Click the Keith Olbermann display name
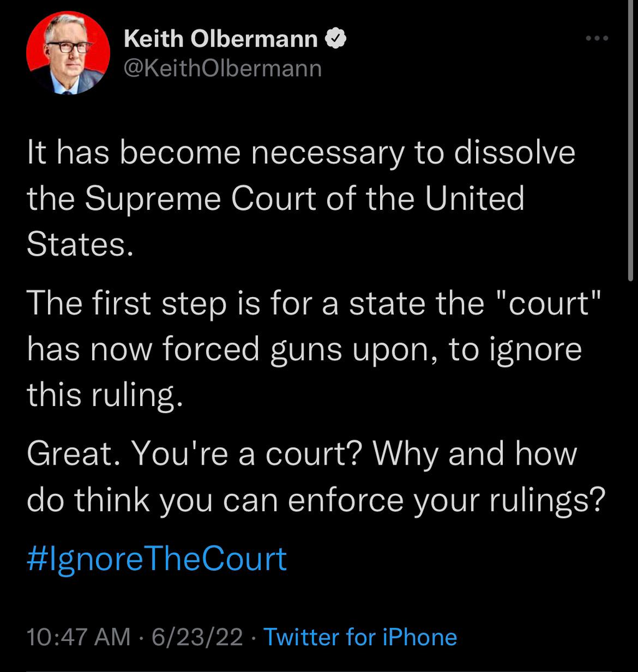Viewport: 638px width, 672px height. tap(221, 39)
